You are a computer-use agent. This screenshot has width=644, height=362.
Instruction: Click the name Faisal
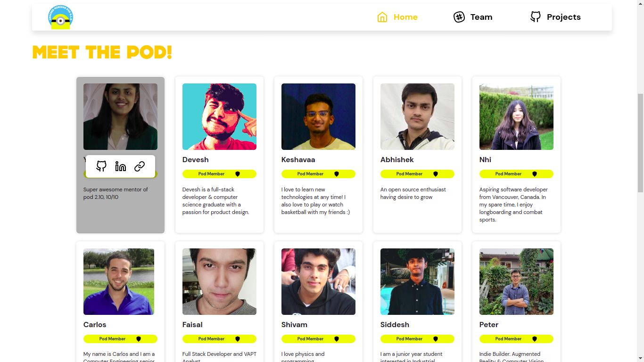[x=192, y=325]
